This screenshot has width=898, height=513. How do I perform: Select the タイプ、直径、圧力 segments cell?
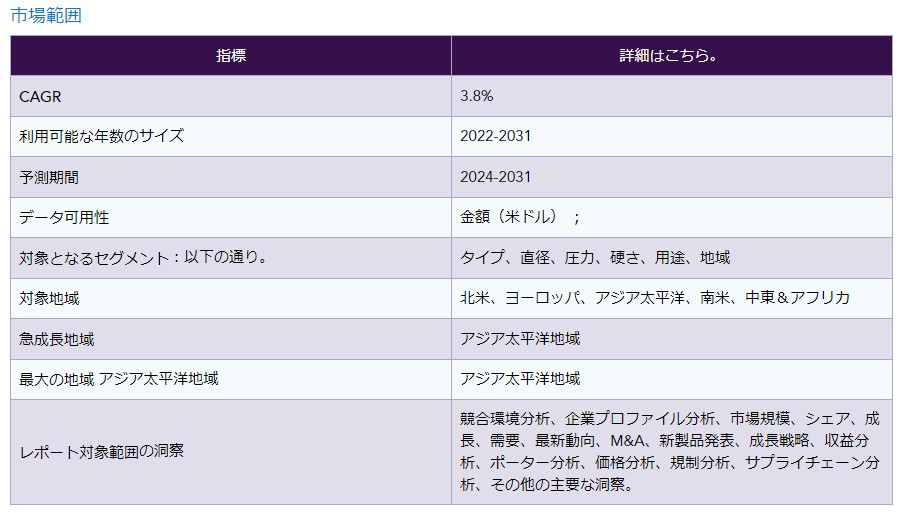672,258
